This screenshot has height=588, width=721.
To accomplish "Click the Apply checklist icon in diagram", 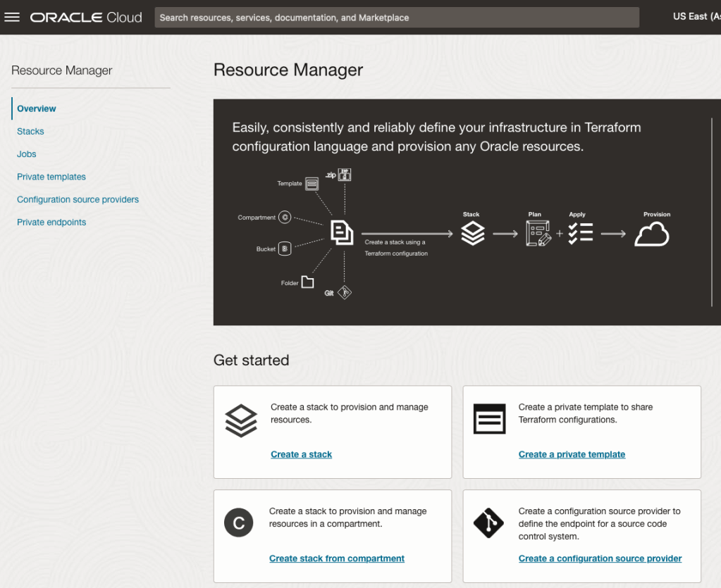I will click(x=580, y=234).
